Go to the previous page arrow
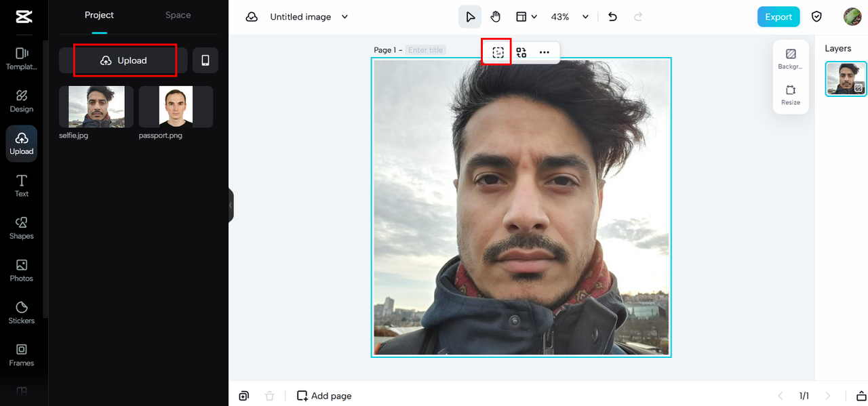Viewport: 868px width, 406px height. coord(781,396)
